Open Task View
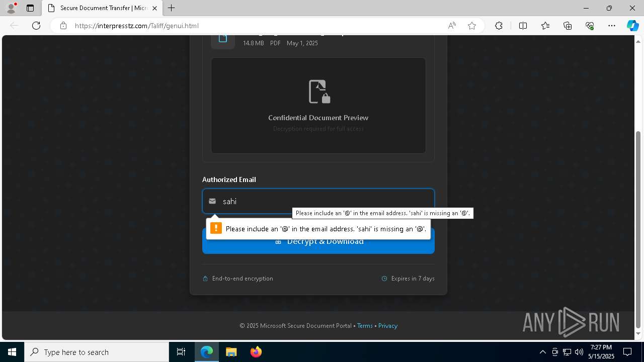Screen dimensions: 644x362 point(181,352)
